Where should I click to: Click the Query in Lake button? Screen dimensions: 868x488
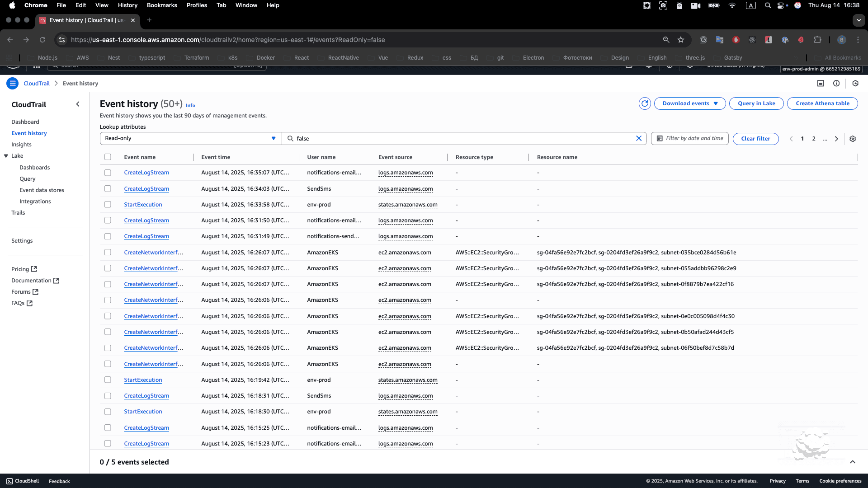756,103
